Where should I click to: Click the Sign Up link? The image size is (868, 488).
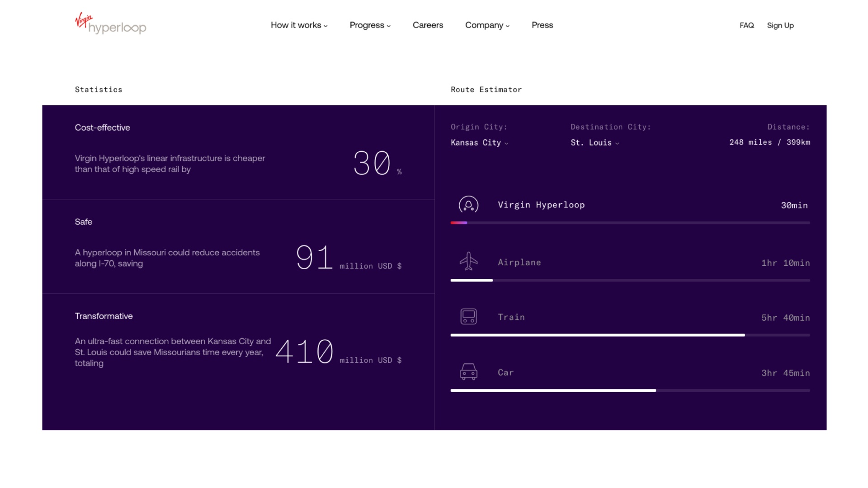tap(780, 26)
